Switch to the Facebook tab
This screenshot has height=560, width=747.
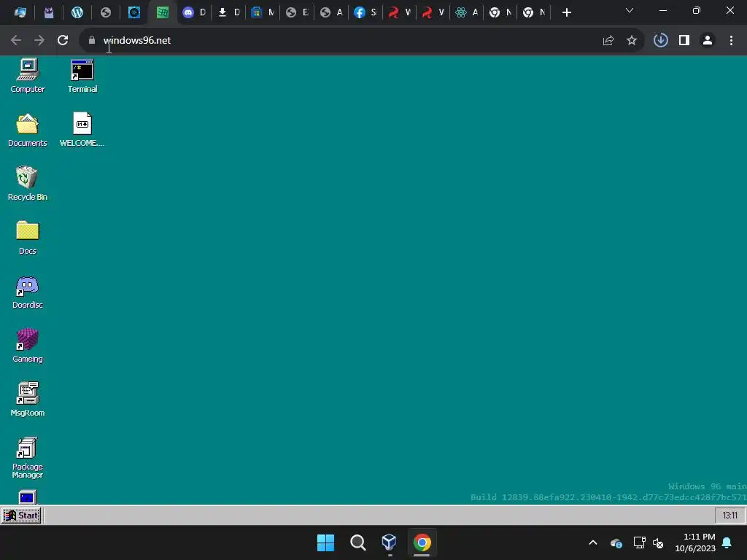(x=366, y=13)
